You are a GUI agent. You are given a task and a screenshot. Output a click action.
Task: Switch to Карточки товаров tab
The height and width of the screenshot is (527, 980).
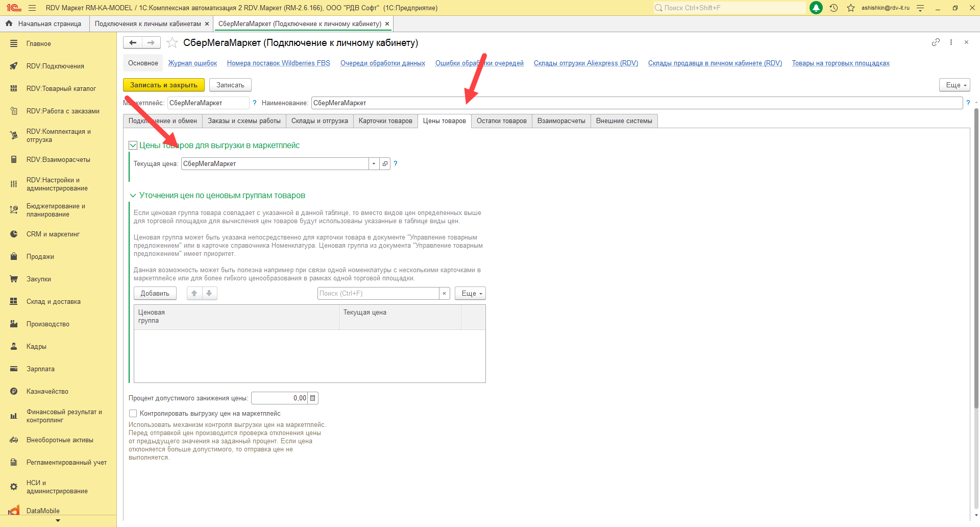pyautogui.click(x=385, y=121)
